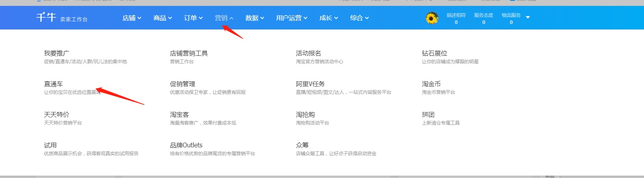Click the 服务态度 score
This screenshot has width=644, height=178.
pyautogui.click(x=484, y=18)
